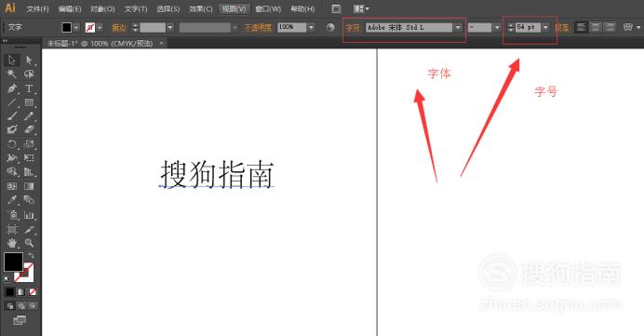Click the black fill box in the toolbox
This screenshot has height=336, width=644.
[x=13, y=262]
